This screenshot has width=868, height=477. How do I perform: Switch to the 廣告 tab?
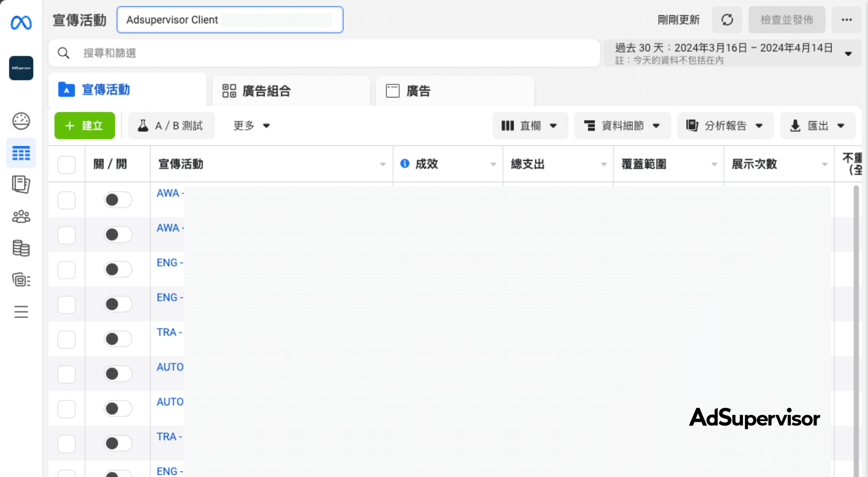click(x=455, y=91)
